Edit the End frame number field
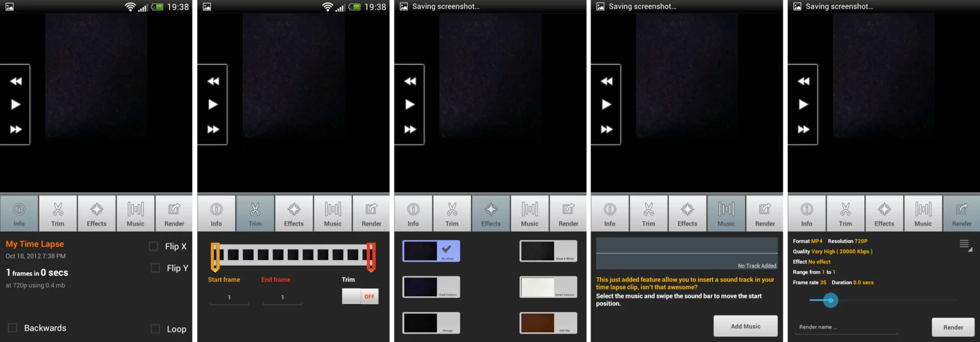The image size is (980, 342). (x=282, y=298)
